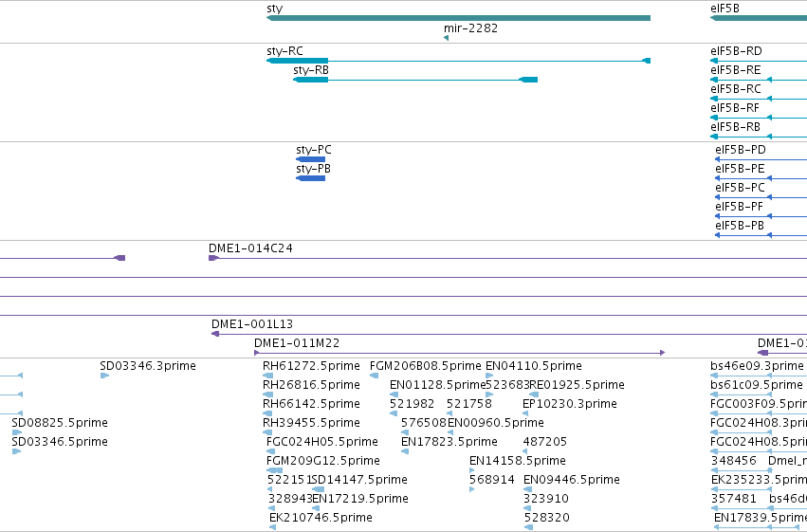Click the EN00960.5prime EST label

[496, 423]
